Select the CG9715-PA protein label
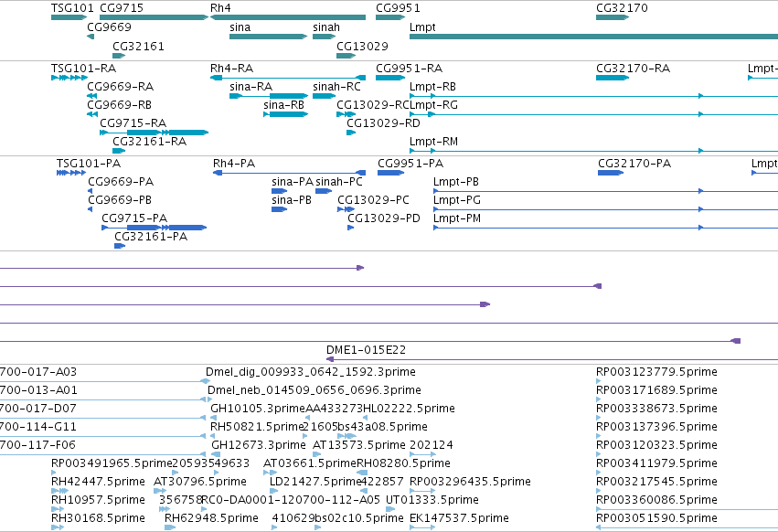 tap(134, 218)
